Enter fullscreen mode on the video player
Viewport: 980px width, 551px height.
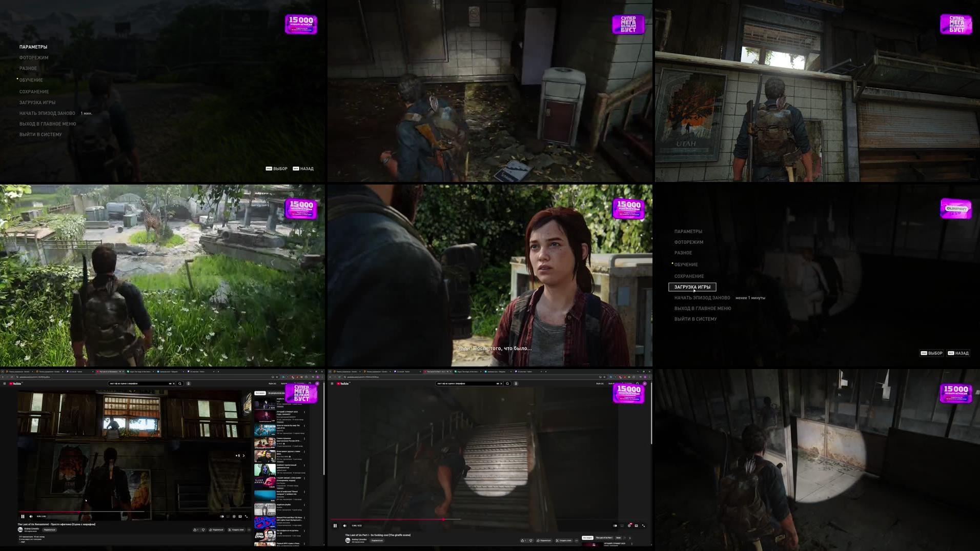click(643, 525)
